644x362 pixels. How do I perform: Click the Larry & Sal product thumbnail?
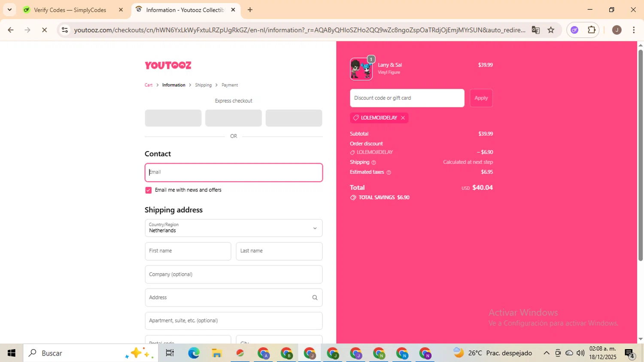click(x=361, y=69)
